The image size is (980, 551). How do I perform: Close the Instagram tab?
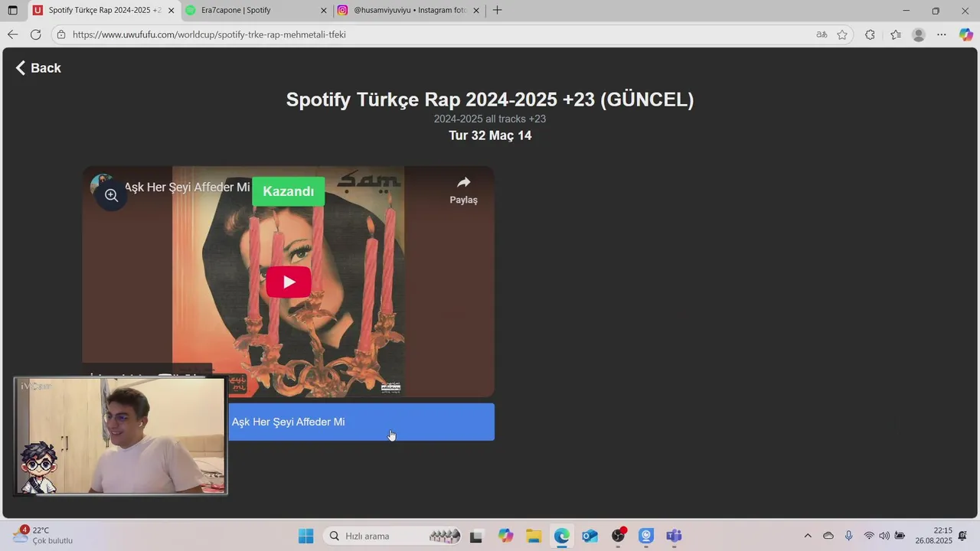point(476,11)
